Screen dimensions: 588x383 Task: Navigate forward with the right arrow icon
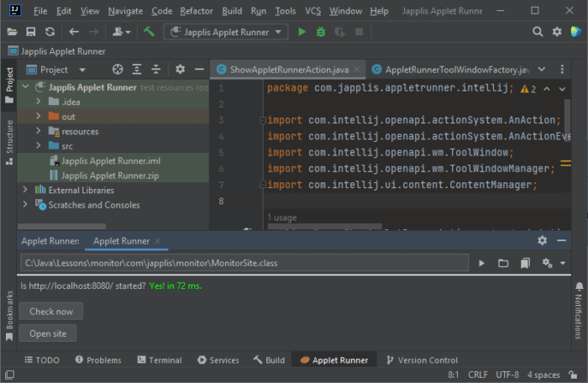93,32
